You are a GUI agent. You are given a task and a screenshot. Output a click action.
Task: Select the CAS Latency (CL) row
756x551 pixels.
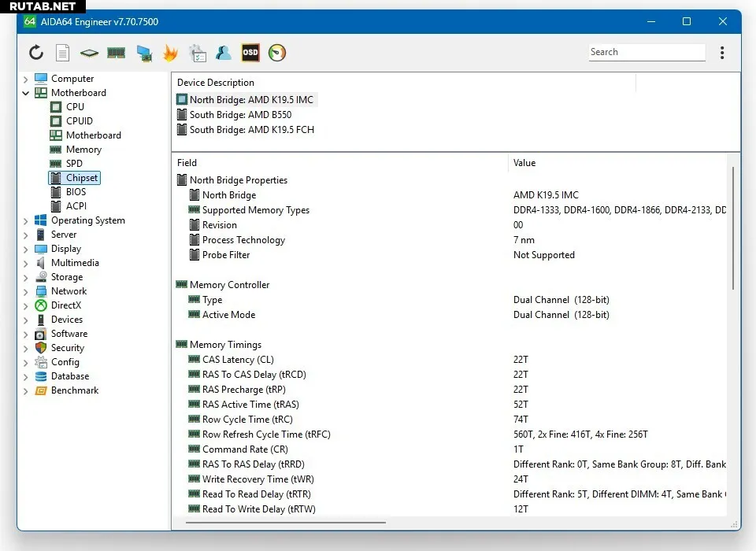click(x=450, y=360)
